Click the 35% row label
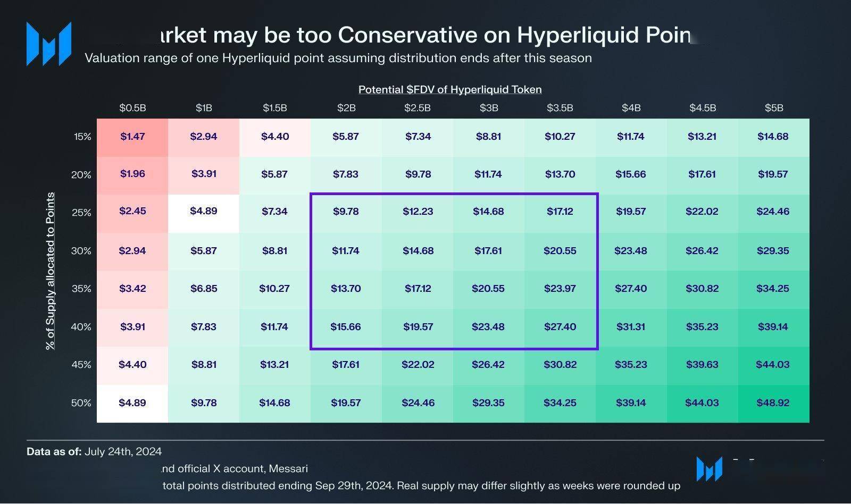Image resolution: width=851 pixels, height=504 pixels. (81, 289)
